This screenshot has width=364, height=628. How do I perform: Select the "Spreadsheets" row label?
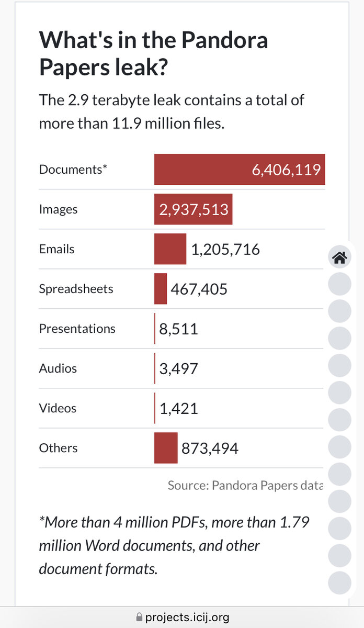(76, 289)
